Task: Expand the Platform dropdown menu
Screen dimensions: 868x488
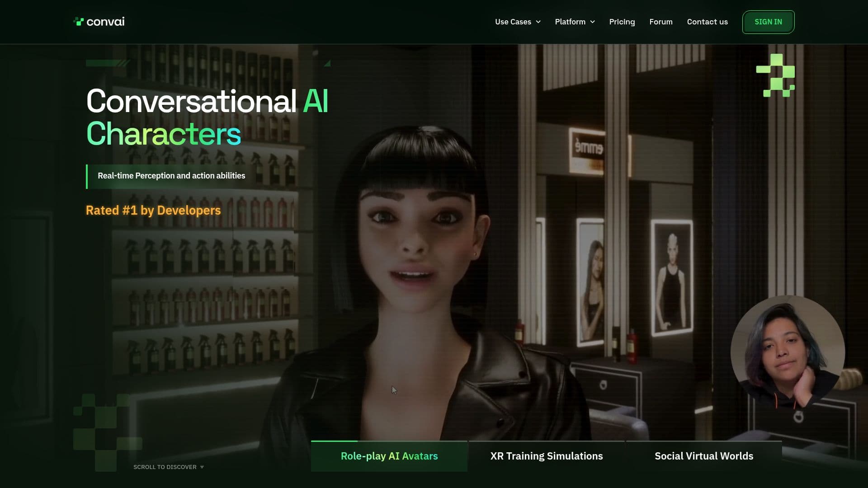Action: click(575, 22)
